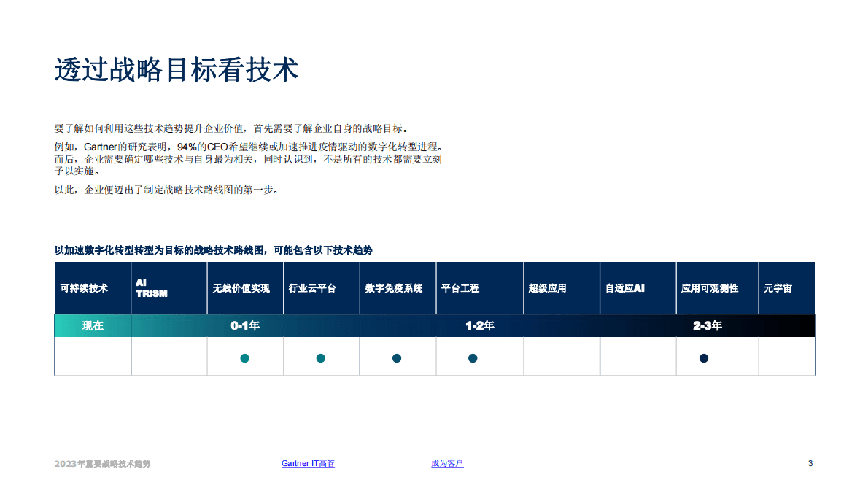Image resolution: width=868 pixels, height=488 pixels.
Task: Click the dot beneath 数字免疫系统
Action: click(x=397, y=357)
